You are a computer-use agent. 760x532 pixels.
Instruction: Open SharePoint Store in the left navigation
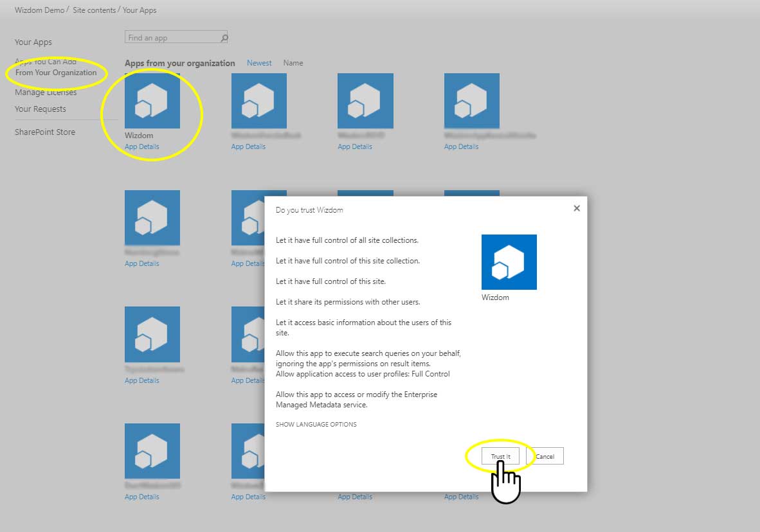pyautogui.click(x=44, y=132)
